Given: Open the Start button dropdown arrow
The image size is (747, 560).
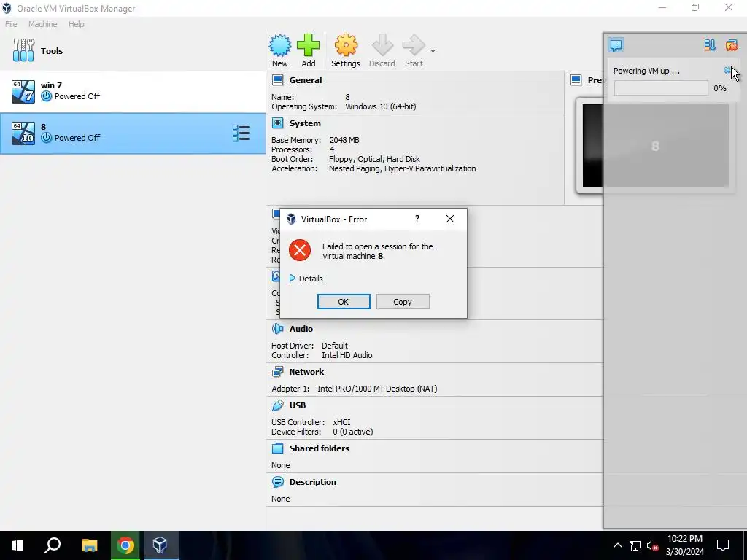Looking at the screenshot, I should [433, 51].
